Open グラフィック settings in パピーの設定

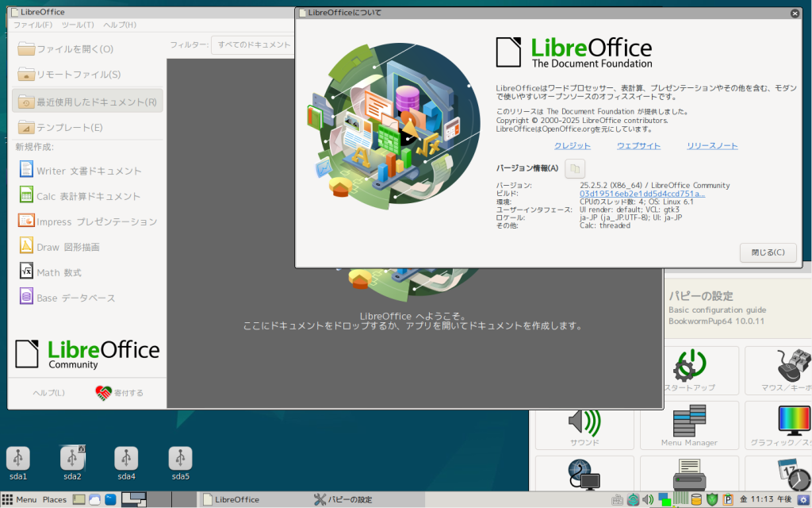coord(779,425)
